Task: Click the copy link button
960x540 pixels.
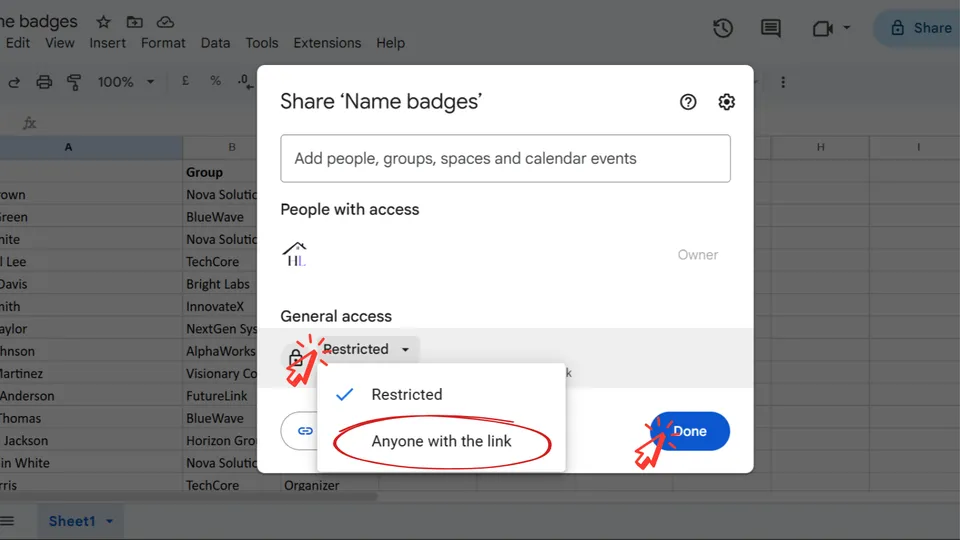Action: click(301, 431)
